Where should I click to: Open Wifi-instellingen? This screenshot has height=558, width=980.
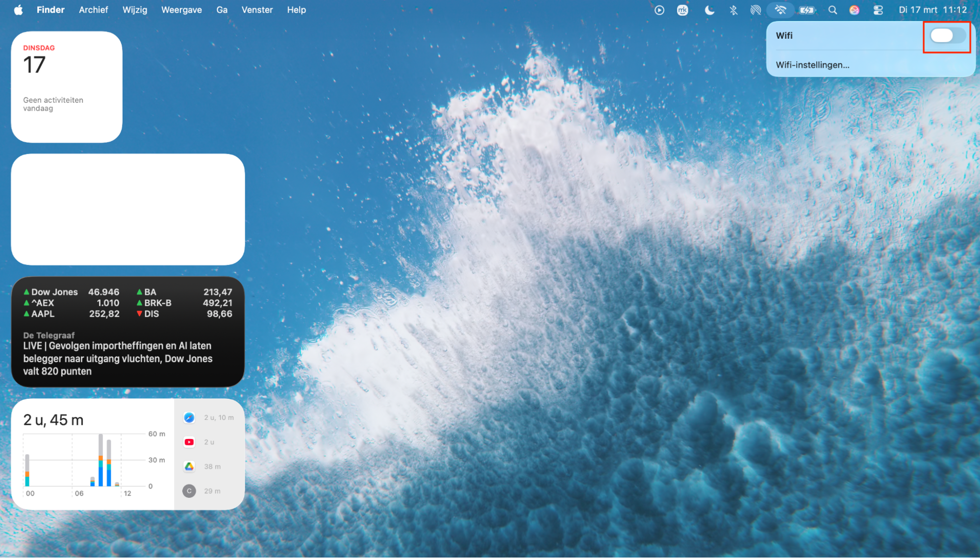click(x=812, y=65)
